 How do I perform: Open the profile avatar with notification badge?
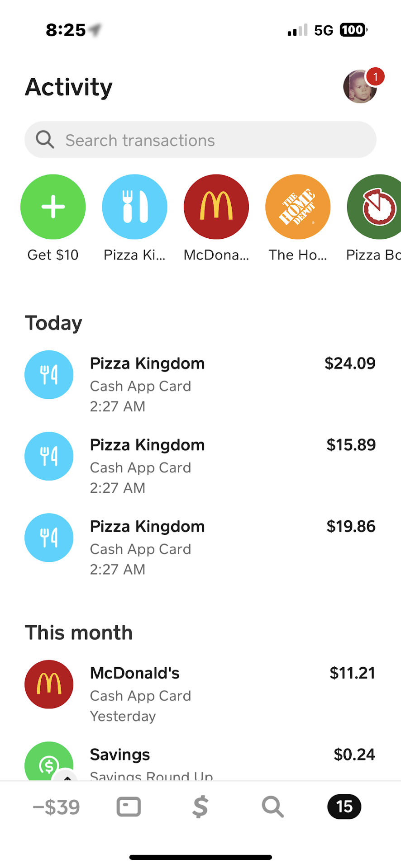point(360,86)
